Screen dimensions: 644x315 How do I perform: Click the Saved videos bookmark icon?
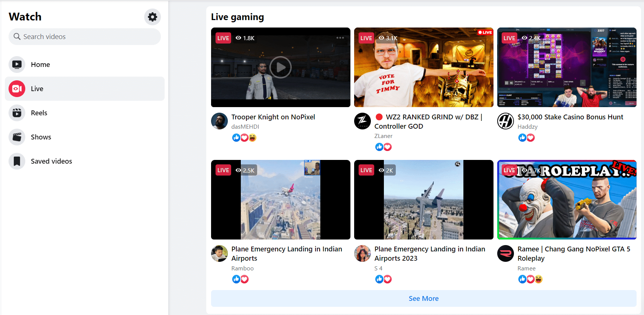point(17,161)
